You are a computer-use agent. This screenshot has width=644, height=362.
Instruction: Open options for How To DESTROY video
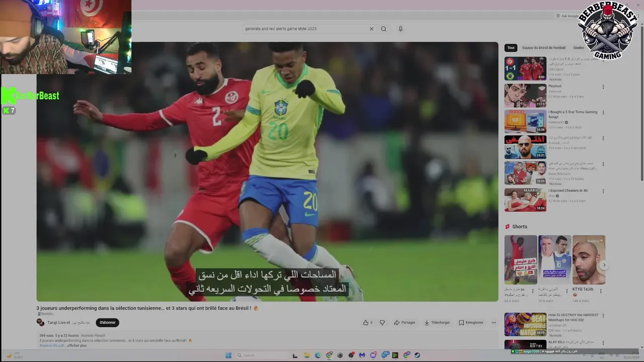603,316
